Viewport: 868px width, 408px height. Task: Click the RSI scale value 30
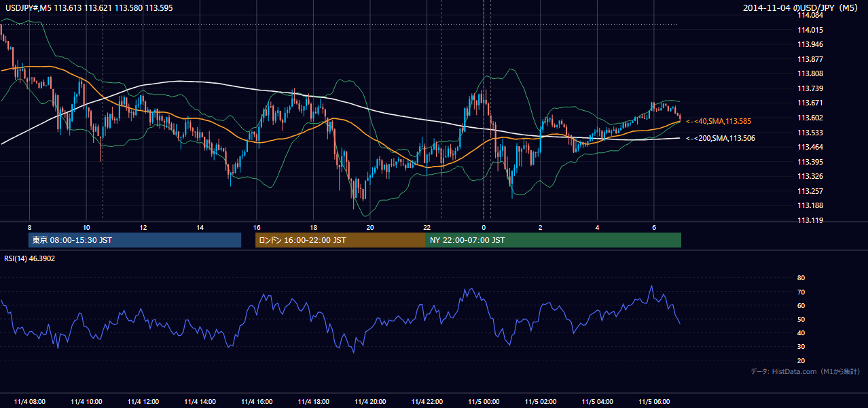[x=801, y=347]
